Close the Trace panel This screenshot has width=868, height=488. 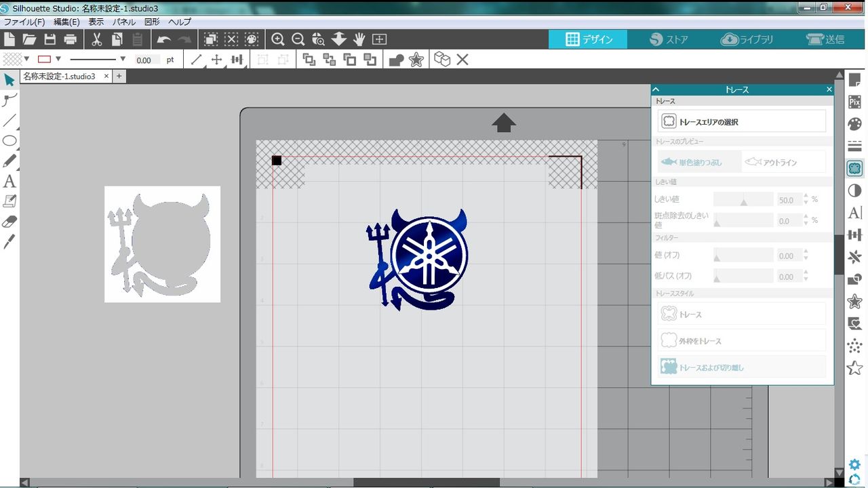(x=829, y=89)
